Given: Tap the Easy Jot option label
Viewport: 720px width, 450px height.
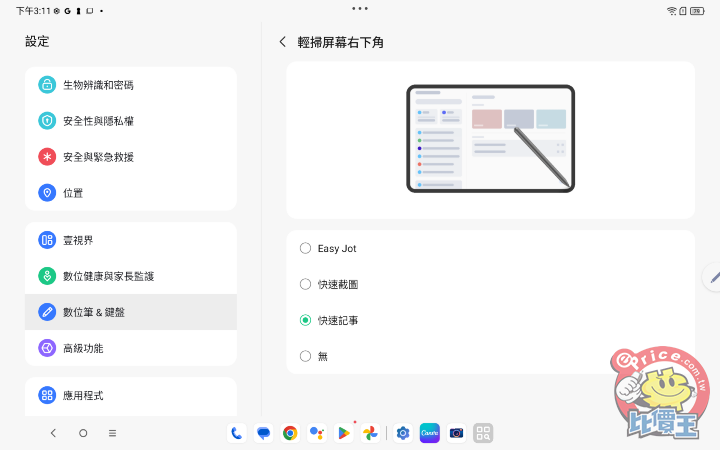Looking at the screenshot, I should (337, 248).
